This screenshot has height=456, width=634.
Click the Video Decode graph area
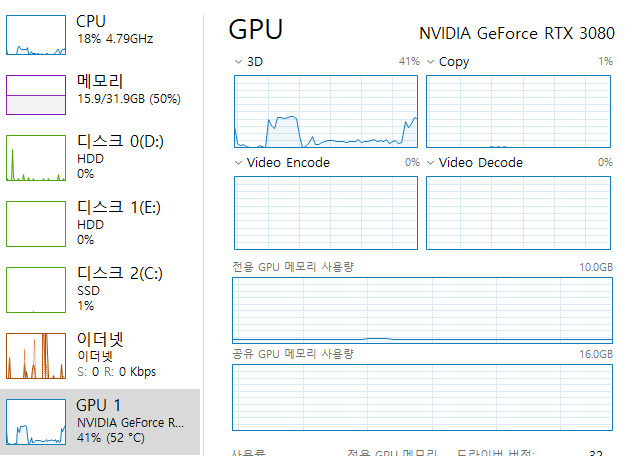518,212
